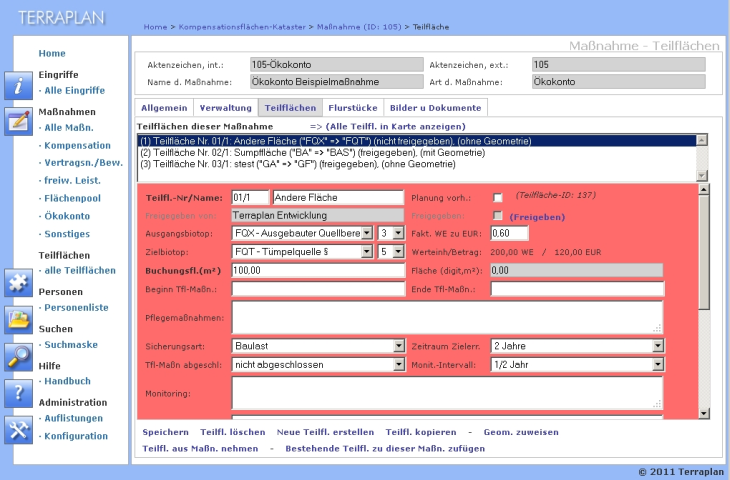This screenshot has height=480, width=730.
Task: Click the puzzle piece Teilflächen icon
Action: pos(18,283)
